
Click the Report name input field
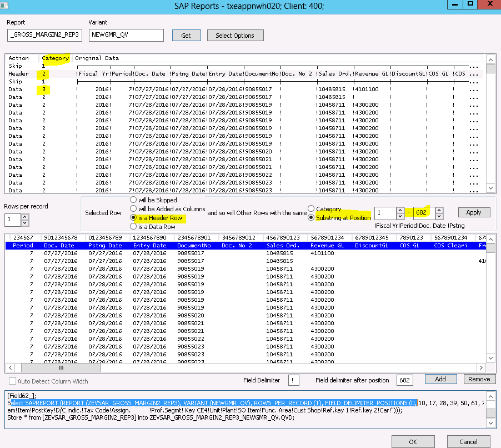[x=45, y=35]
